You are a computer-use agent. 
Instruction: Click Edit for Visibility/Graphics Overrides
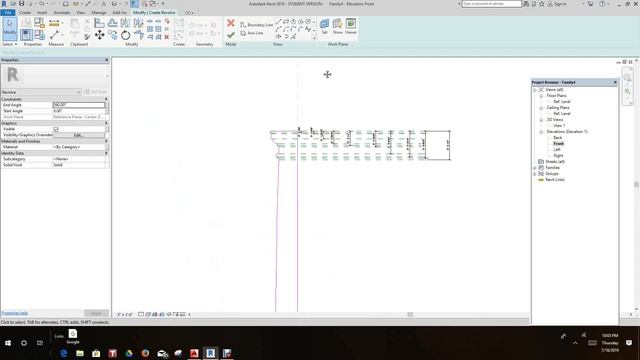(x=79, y=135)
